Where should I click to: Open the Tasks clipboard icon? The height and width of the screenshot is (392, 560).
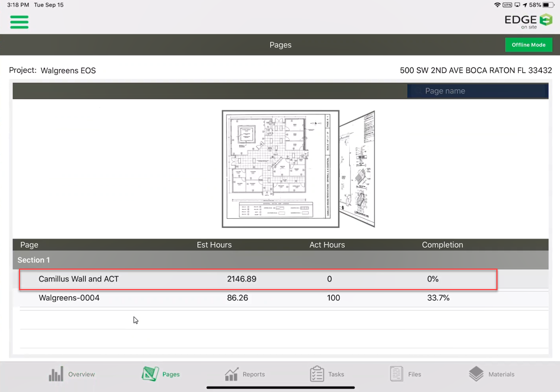click(x=317, y=374)
